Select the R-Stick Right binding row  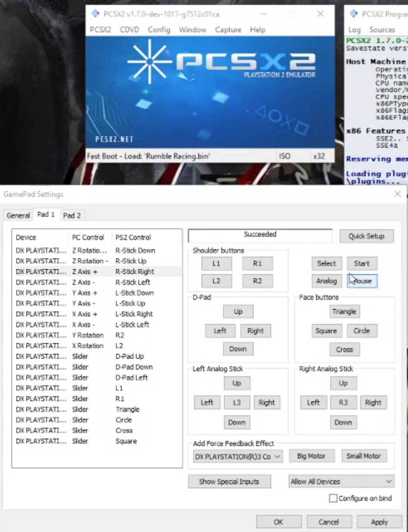[x=97, y=271]
